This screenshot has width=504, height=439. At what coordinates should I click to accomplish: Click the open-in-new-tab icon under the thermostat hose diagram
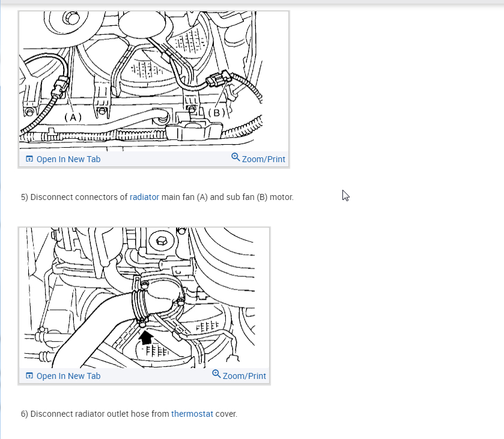coord(29,375)
